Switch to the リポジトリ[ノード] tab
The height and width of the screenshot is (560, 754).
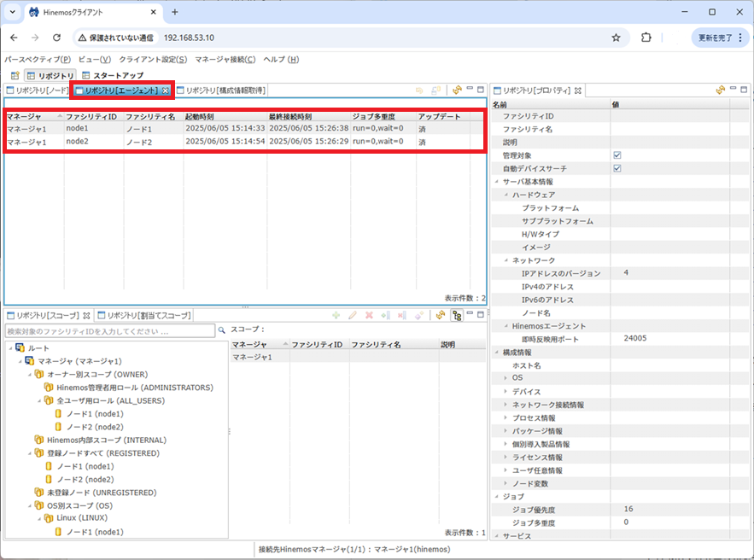[x=38, y=90]
